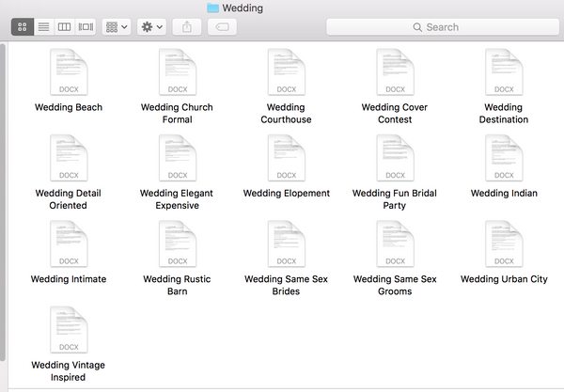Click the 'Wedding Rustic Barn' file name
This screenshot has width=564, height=392.
177,285
